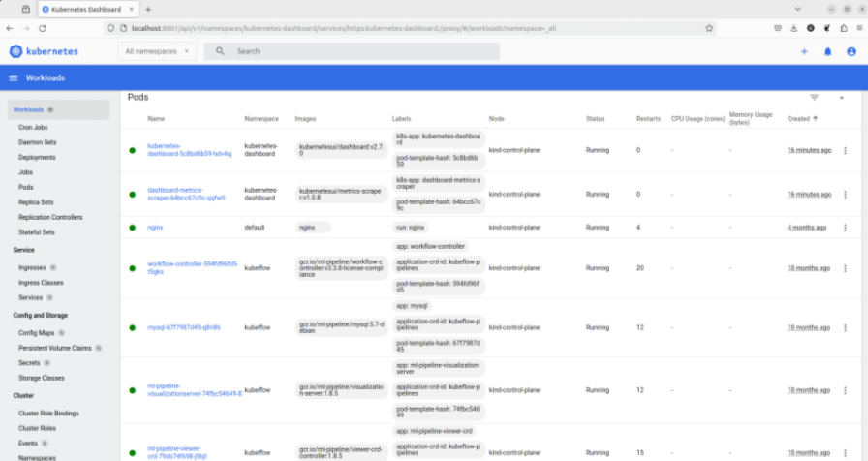This screenshot has height=461, width=868.
Task: Open Stateful Sets in the sidebar
Action: [x=37, y=231]
